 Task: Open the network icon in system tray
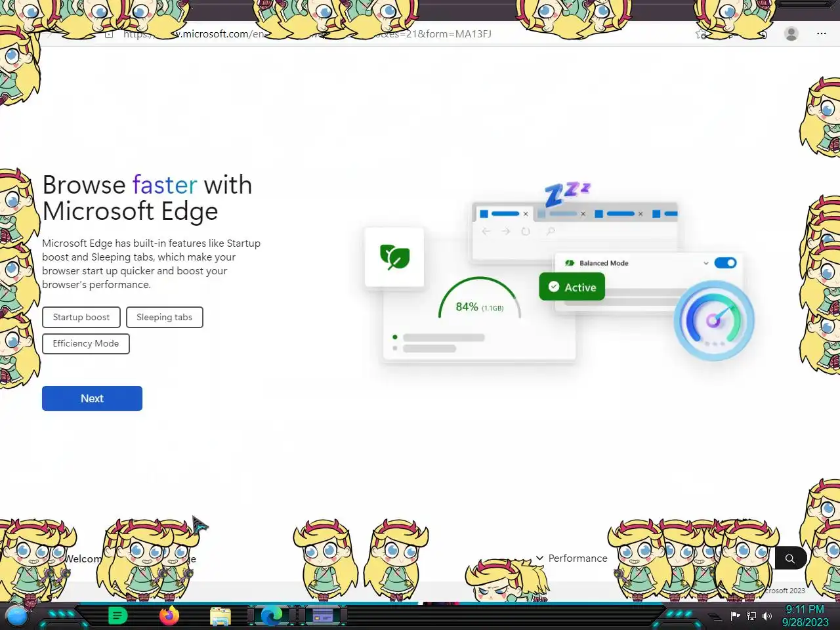click(751, 616)
